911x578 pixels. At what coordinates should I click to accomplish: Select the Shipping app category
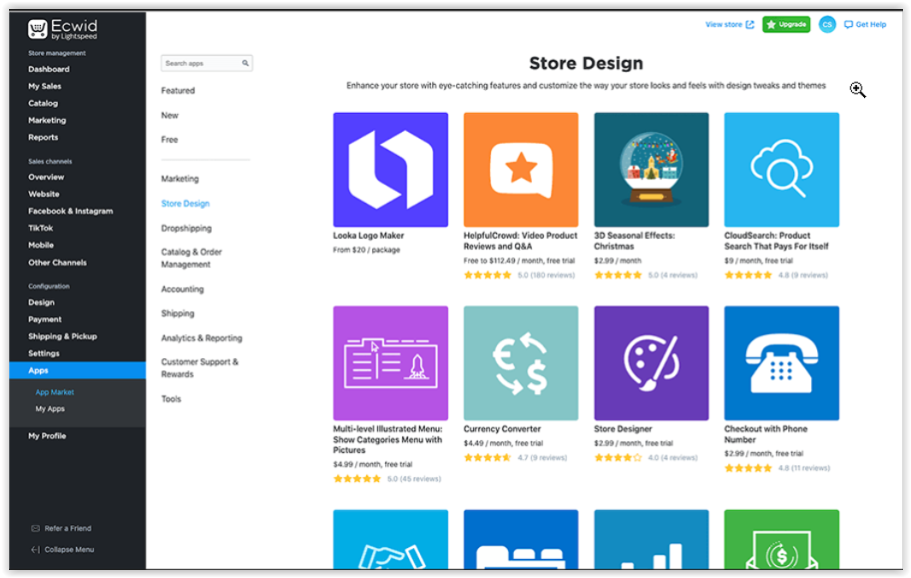pyautogui.click(x=178, y=314)
